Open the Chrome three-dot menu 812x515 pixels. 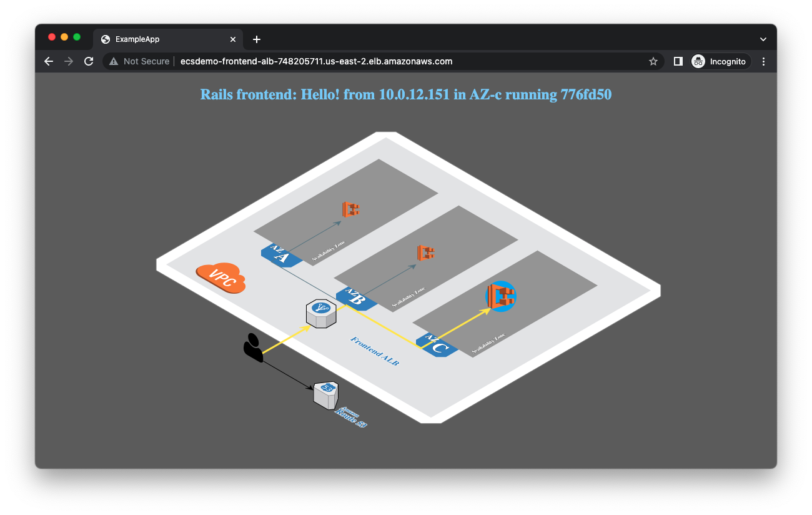pyautogui.click(x=763, y=61)
